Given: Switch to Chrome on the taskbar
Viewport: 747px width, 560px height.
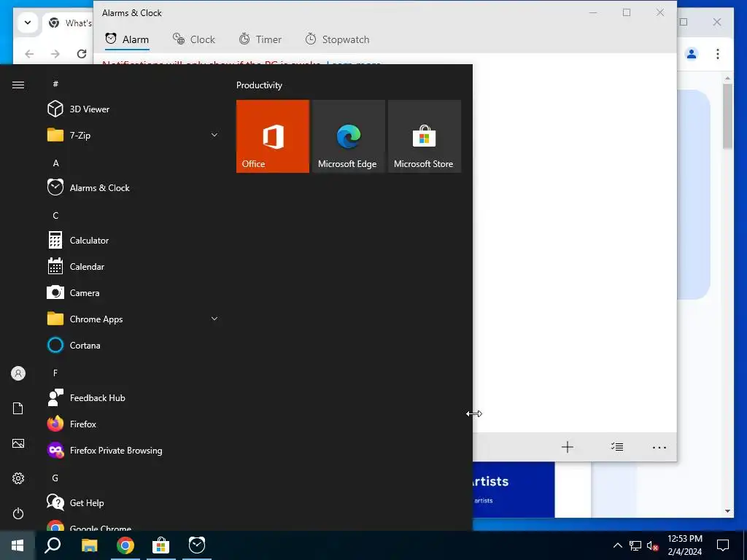Looking at the screenshot, I should click(125, 545).
